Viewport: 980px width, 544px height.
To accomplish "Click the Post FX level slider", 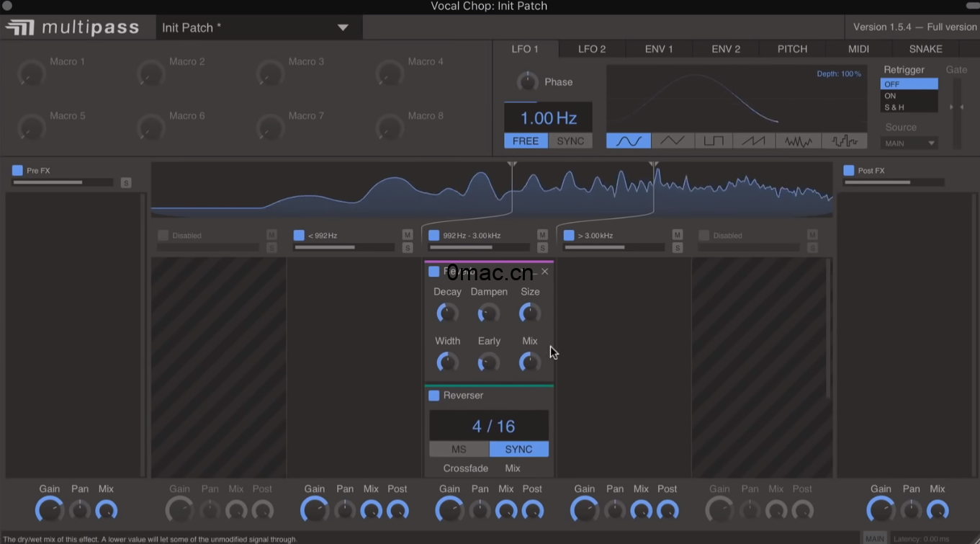I will (894, 182).
